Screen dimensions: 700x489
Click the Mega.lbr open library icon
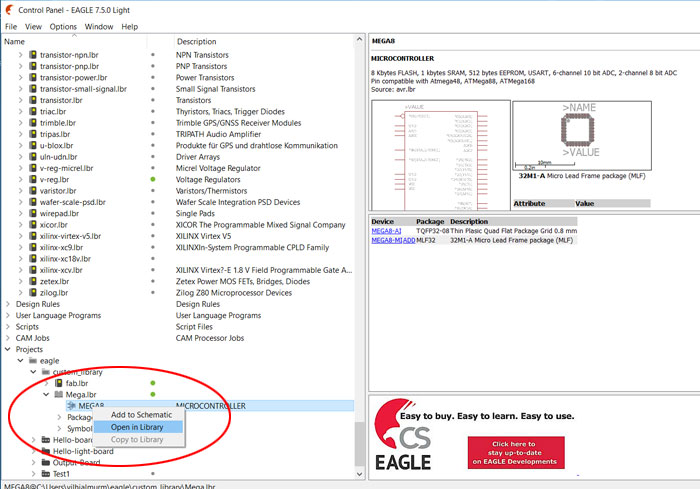(58, 394)
